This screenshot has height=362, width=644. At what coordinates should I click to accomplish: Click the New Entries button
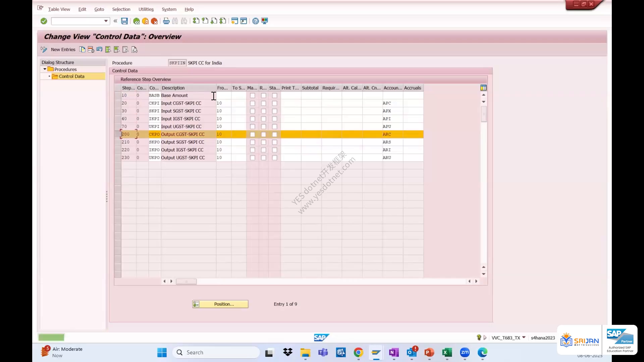(63, 50)
